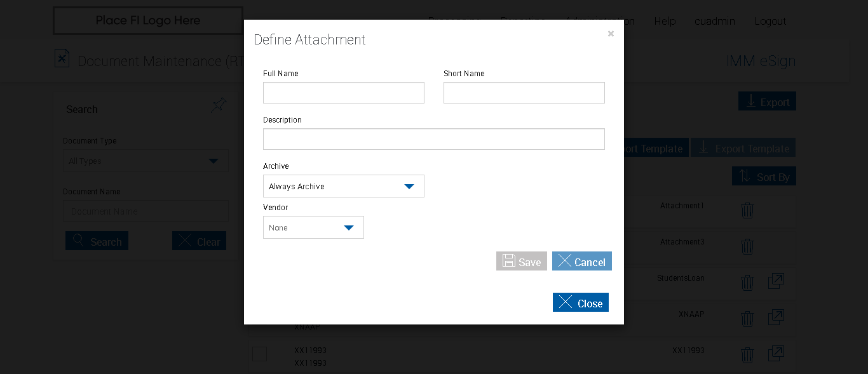
Task: Pin the Search panel with pushpin icon
Action: pos(219,105)
